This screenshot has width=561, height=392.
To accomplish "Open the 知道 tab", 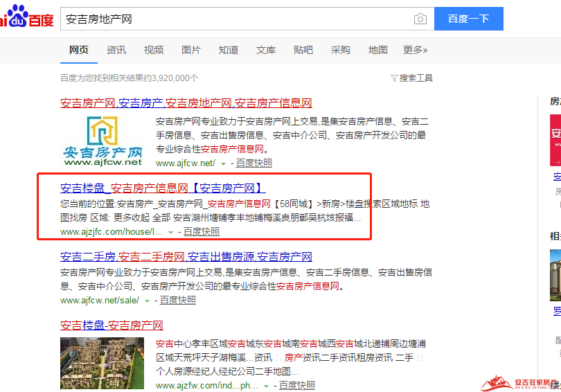I will 229,50.
